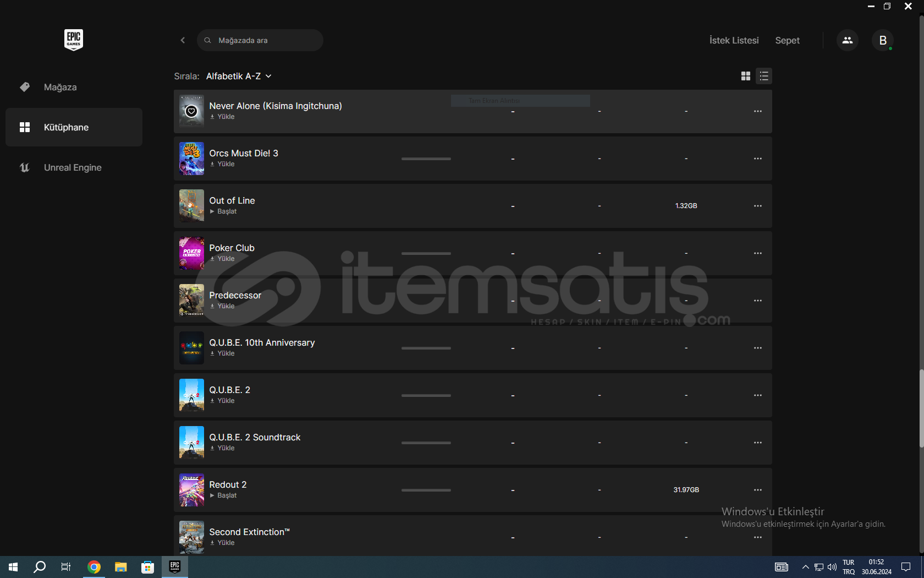Open Windows taskbar search
The height and width of the screenshot is (578, 924).
tap(40, 567)
